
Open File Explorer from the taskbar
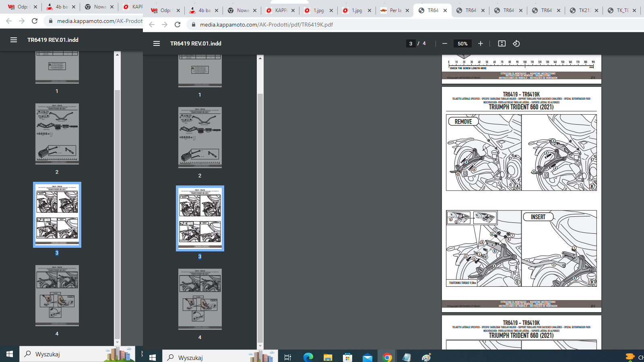tap(328, 357)
